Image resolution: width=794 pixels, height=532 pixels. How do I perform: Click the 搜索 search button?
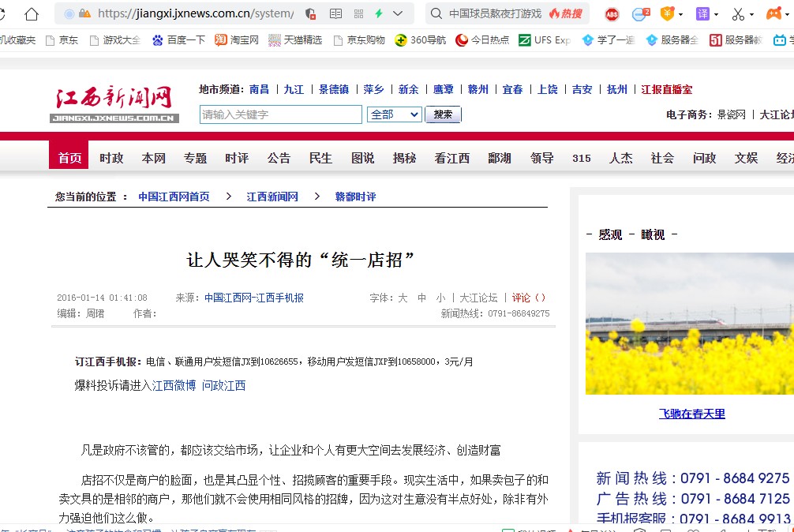pyautogui.click(x=443, y=114)
